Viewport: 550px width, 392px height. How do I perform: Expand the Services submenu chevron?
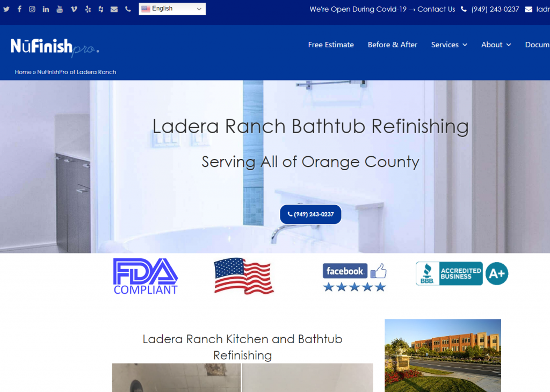(x=465, y=45)
